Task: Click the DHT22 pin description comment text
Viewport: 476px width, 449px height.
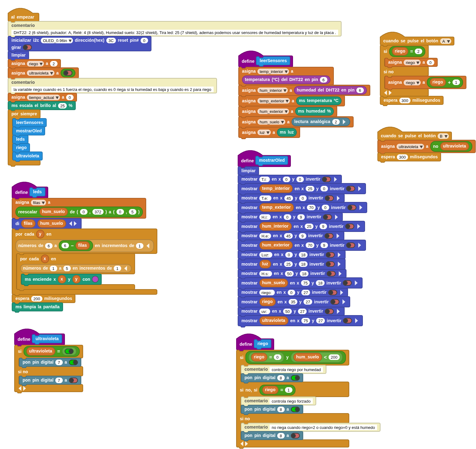Action: [175, 32]
